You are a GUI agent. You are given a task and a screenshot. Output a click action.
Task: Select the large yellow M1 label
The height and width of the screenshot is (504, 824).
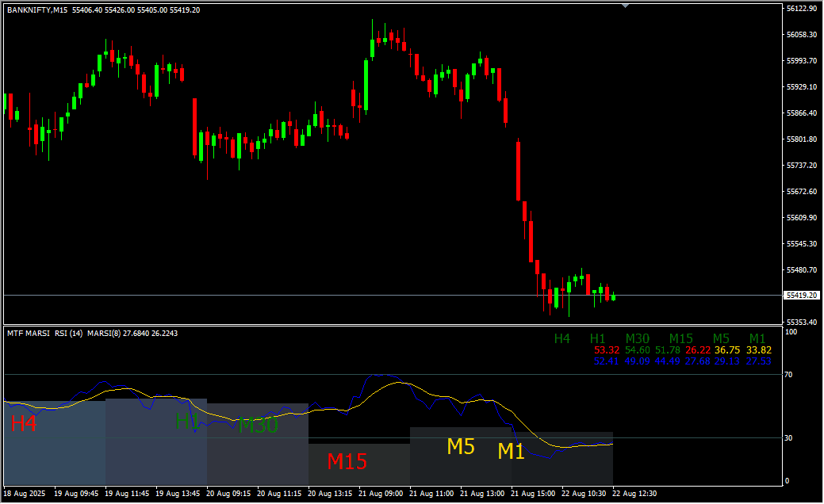[x=512, y=452]
